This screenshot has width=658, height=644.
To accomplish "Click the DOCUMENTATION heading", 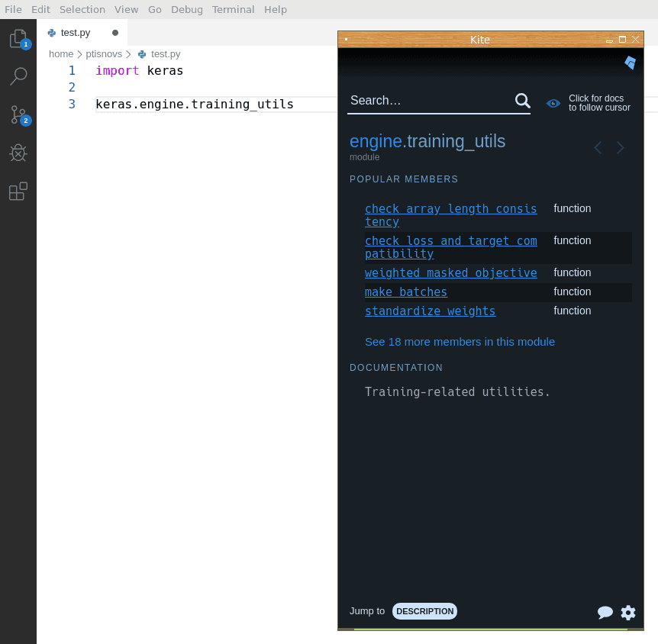I will pos(396,368).
